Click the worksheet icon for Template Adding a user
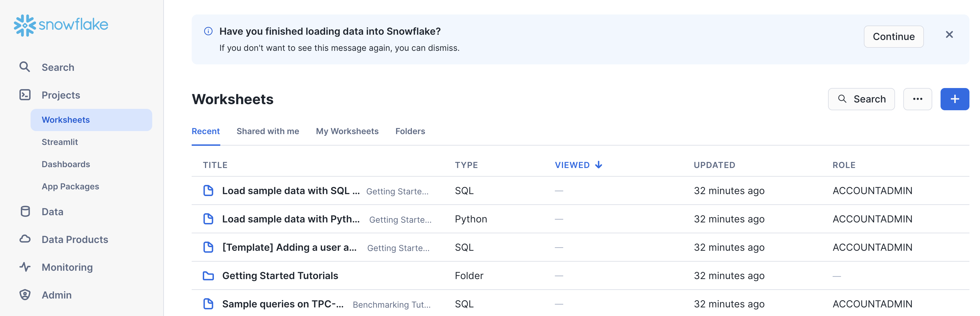This screenshot has width=980, height=316. pos(208,247)
